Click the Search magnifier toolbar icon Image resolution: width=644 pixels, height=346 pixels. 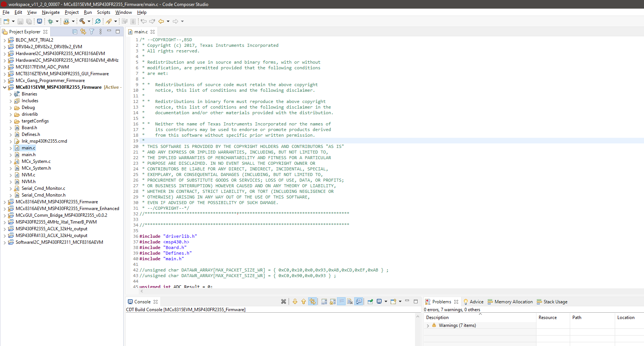[x=98, y=21]
